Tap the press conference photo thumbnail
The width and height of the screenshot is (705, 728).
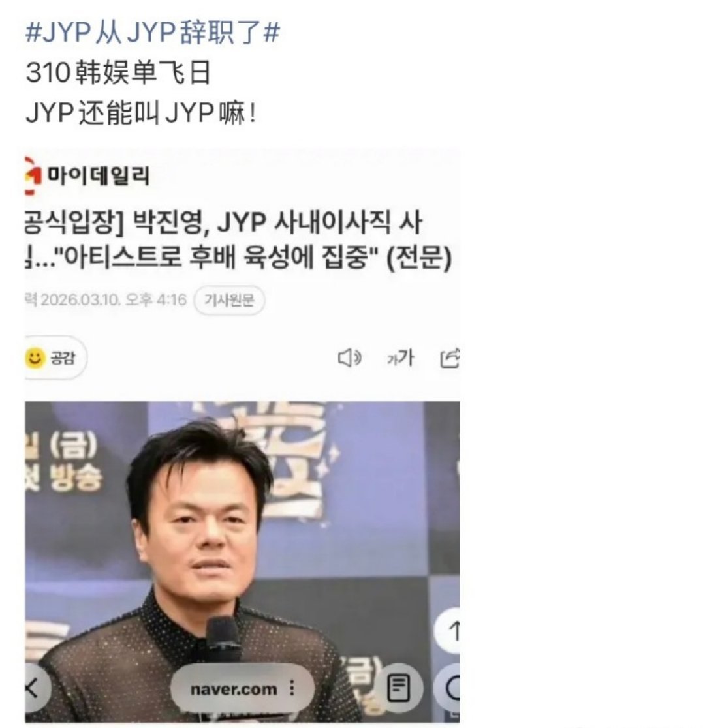click(x=242, y=562)
